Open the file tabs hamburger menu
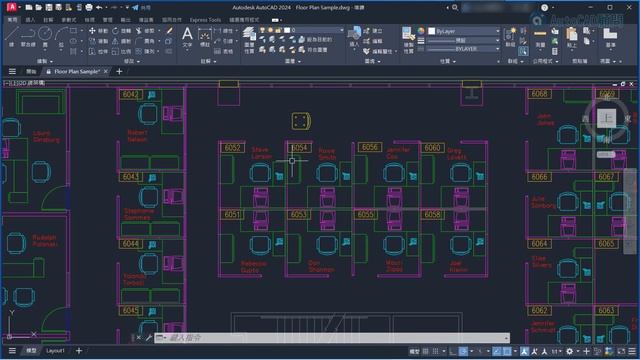640x360 pixels. pyautogui.click(x=12, y=71)
